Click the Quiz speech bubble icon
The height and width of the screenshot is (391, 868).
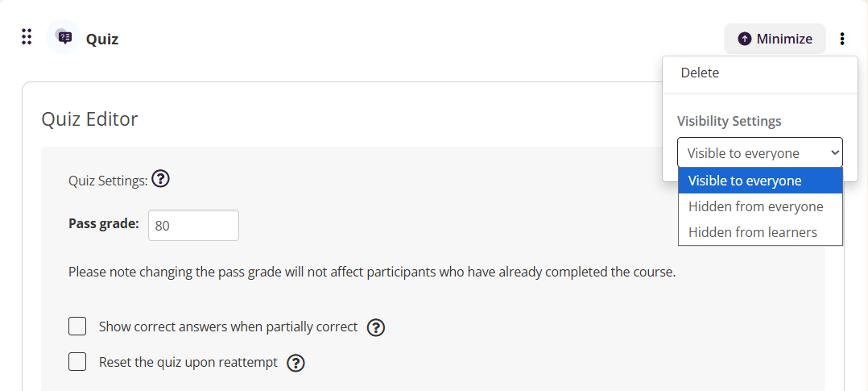tap(64, 37)
